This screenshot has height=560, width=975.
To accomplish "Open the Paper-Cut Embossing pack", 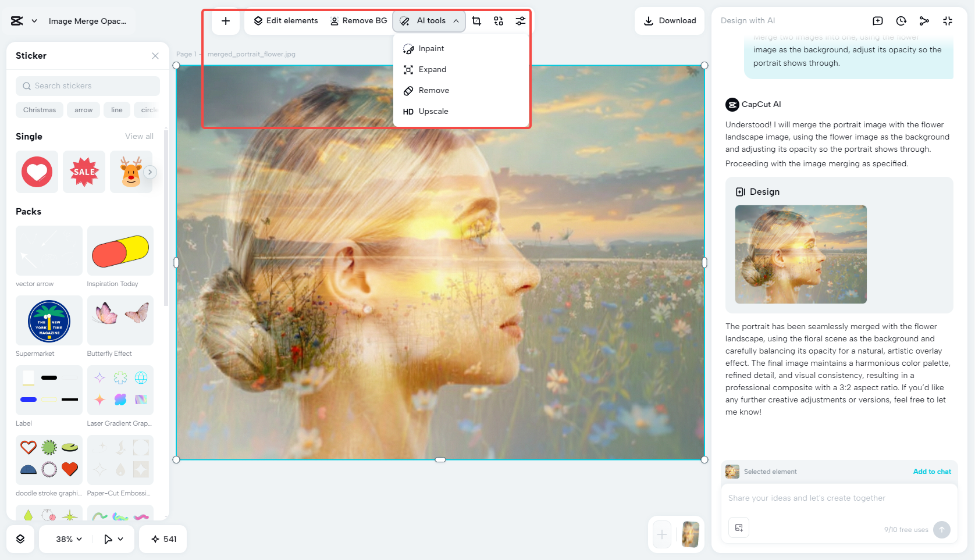I will pyautogui.click(x=120, y=460).
